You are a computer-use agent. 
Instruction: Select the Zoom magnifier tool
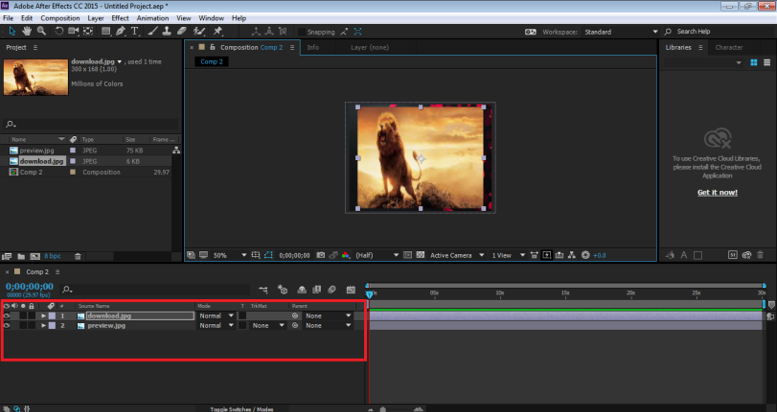[x=39, y=31]
